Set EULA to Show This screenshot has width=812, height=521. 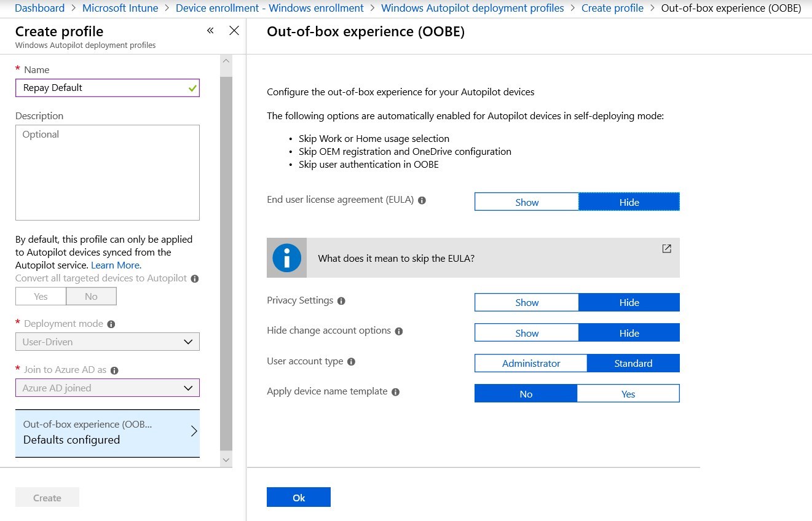coord(527,202)
